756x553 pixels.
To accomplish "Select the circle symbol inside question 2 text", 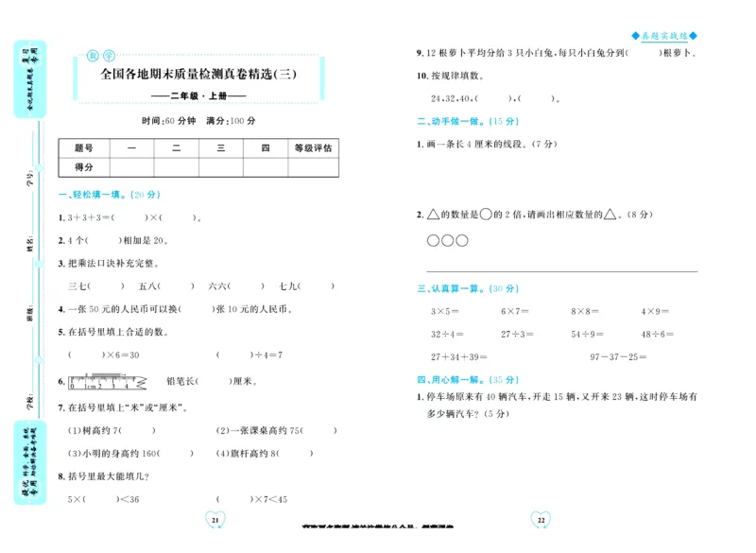I will (x=487, y=214).
